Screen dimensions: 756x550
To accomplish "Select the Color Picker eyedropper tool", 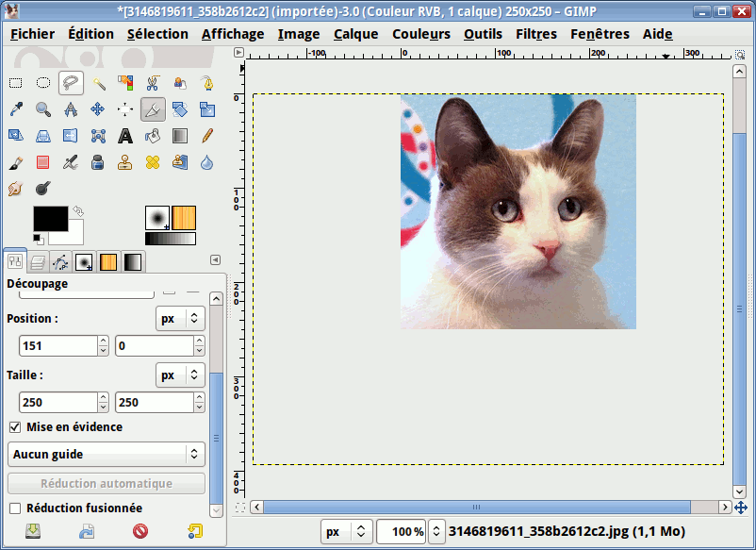I will (16, 109).
